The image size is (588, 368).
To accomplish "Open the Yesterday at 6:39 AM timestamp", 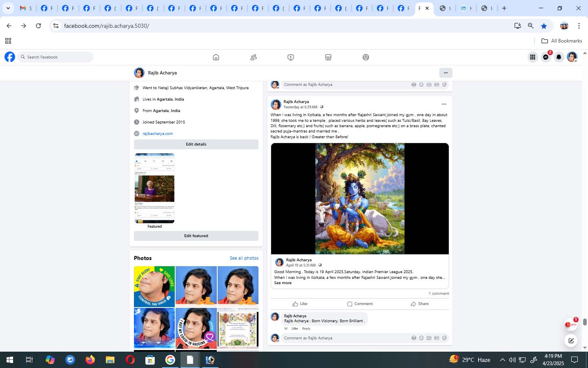I will pos(300,107).
